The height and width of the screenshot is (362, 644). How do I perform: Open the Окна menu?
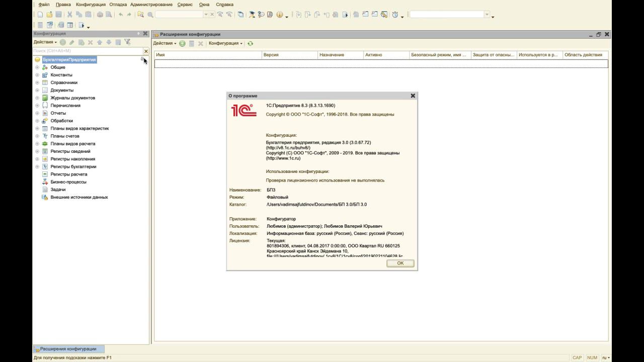click(204, 5)
